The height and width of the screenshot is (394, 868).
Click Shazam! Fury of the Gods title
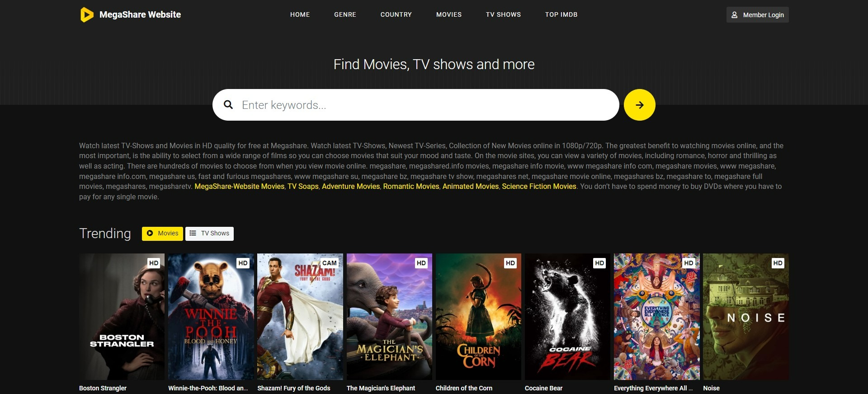pos(294,388)
